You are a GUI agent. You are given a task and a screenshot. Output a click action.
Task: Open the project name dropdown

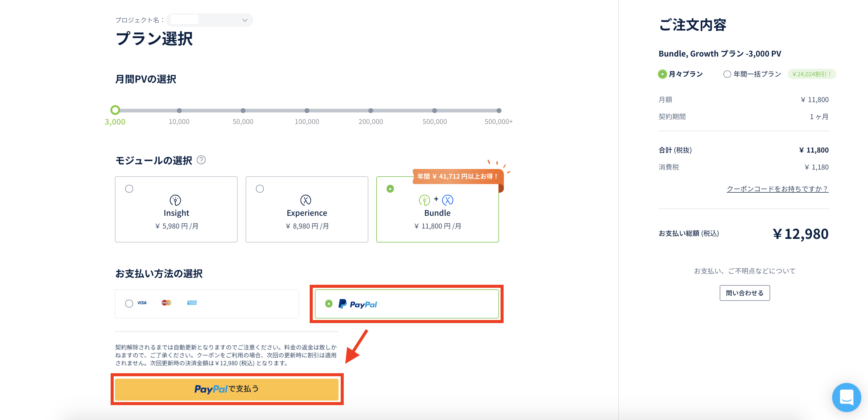(x=210, y=20)
